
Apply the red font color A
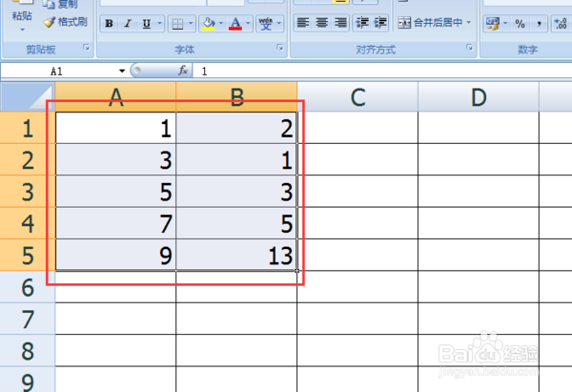pyautogui.click(x=235, y=24)
